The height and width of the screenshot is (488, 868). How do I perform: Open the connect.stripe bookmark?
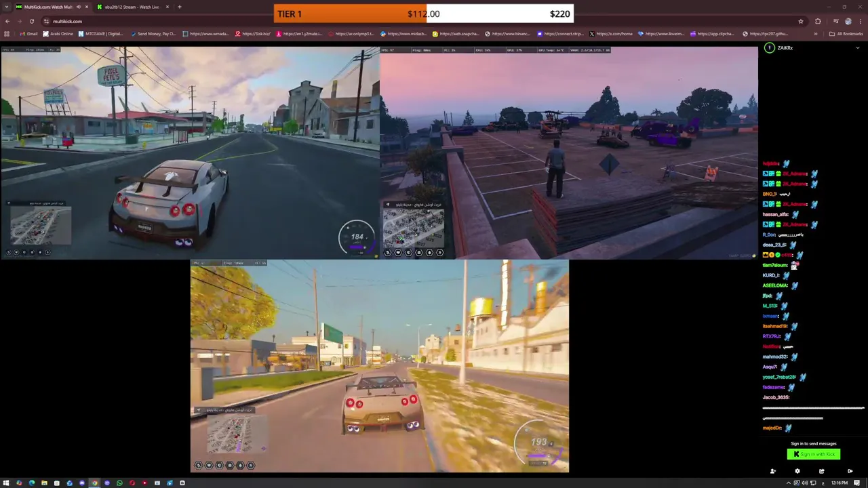(x=560, y=33)
